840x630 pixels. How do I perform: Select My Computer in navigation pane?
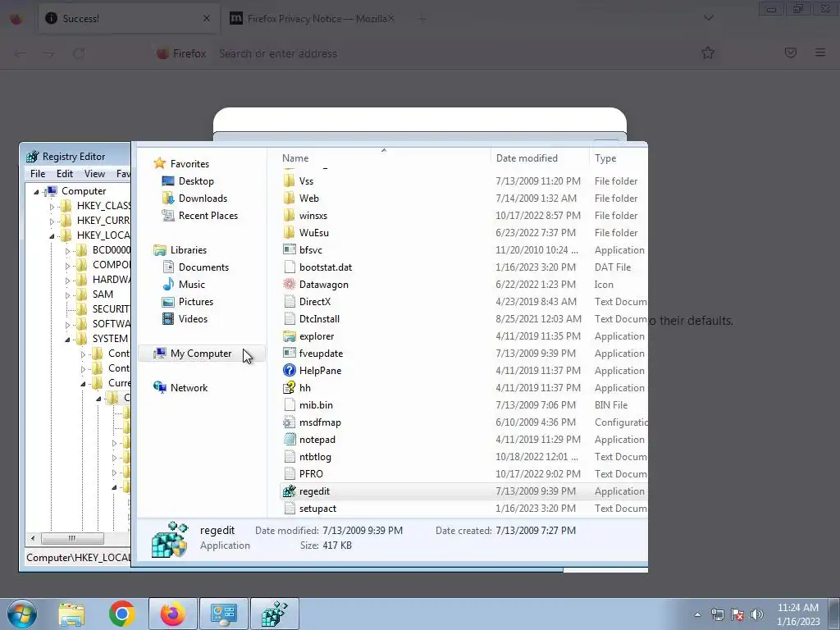point(202,353)
